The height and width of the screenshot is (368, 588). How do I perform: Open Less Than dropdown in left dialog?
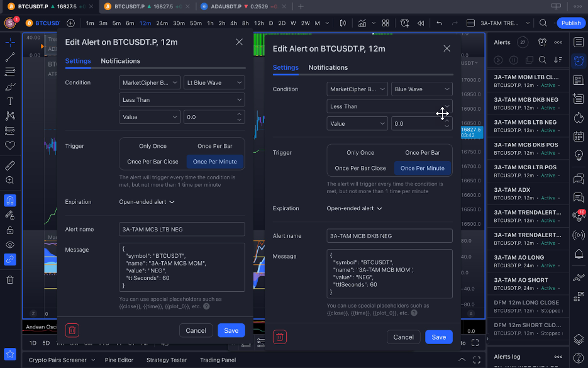182,100
